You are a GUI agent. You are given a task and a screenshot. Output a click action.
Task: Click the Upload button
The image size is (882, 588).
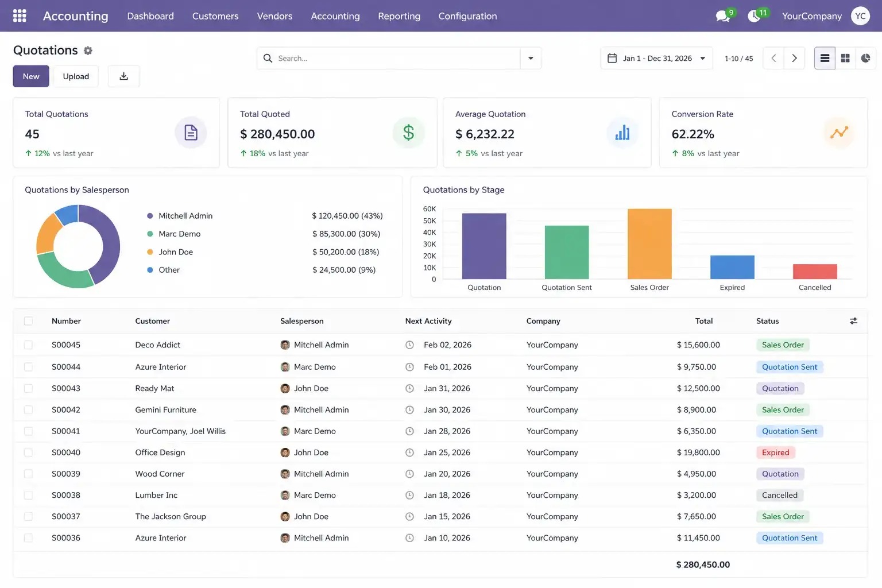76,76
